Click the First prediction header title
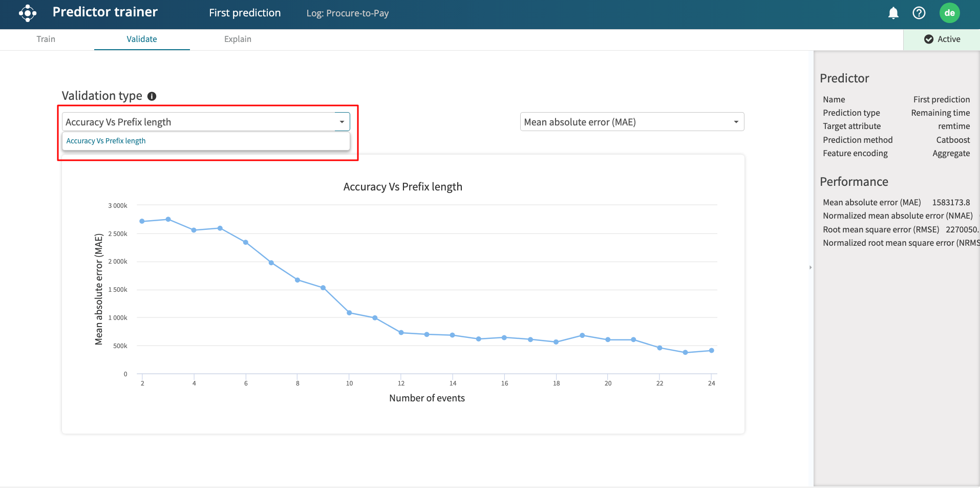Viewport: 980px width, 492px height. [x=245, y=13]
